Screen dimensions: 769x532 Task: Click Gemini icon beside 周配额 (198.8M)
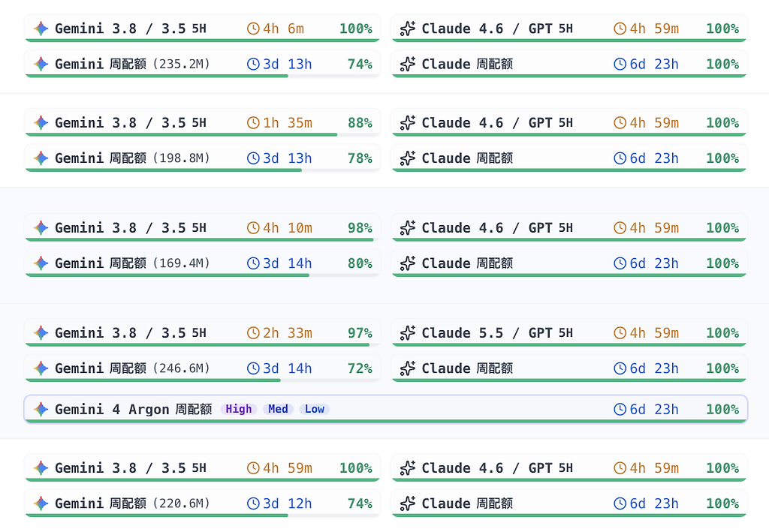pos(41,158)
